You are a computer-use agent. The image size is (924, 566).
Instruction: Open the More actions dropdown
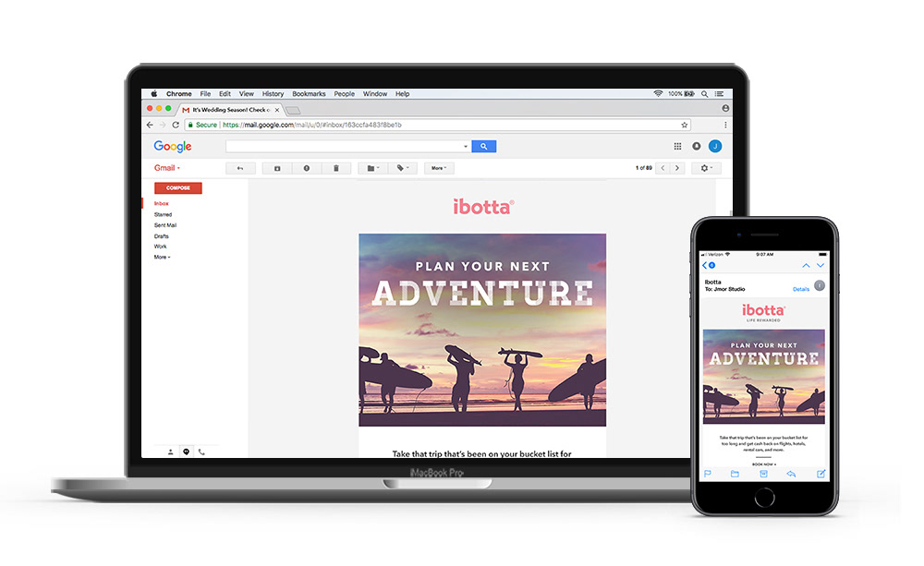tap(439, 168)
